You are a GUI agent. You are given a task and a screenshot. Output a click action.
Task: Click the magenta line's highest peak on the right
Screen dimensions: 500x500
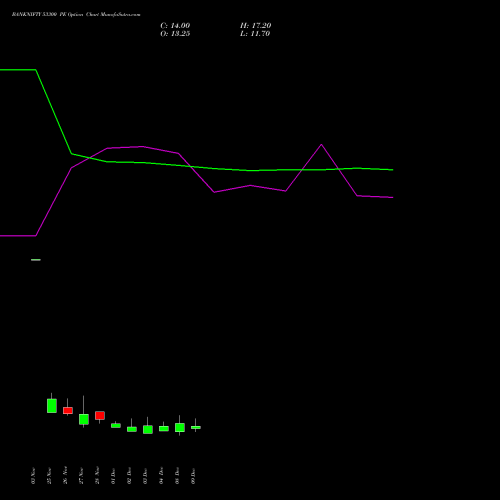[x=321, y=145]
